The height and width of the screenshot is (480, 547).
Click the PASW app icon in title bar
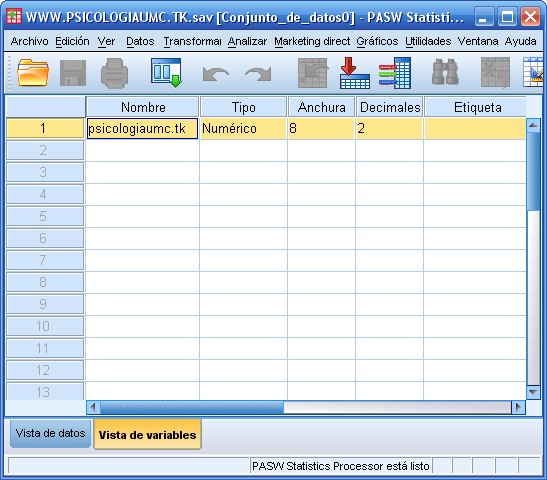(14, 16)
